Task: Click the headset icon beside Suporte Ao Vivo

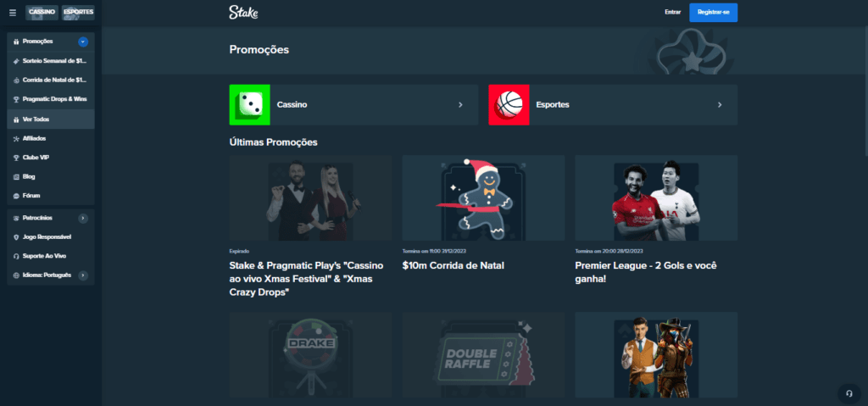Action: coord(16,257)
